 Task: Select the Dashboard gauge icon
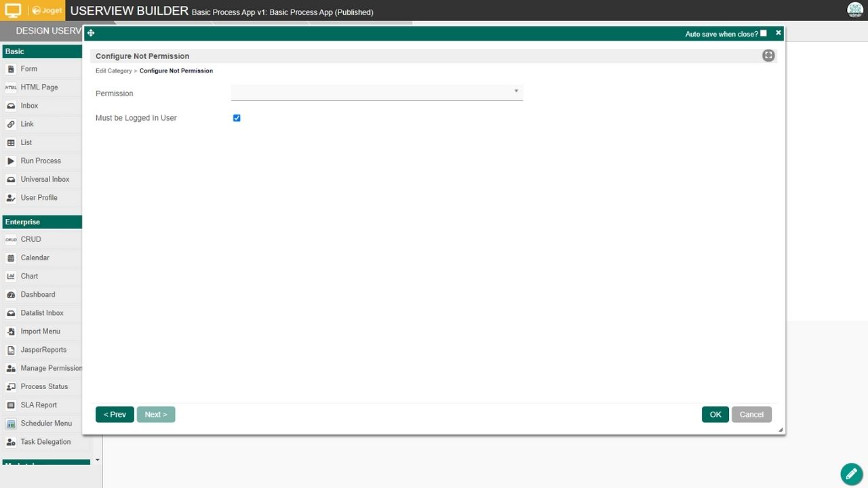pos(11,295)
